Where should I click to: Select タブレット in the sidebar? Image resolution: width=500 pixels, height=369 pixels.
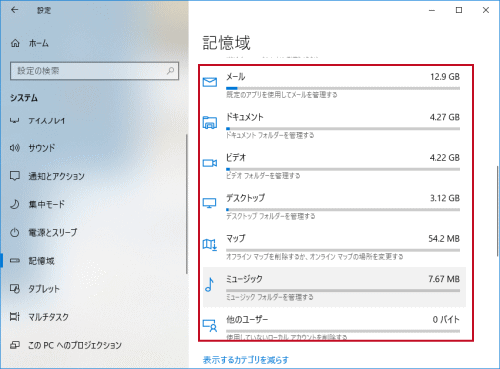tap(44, 289)
